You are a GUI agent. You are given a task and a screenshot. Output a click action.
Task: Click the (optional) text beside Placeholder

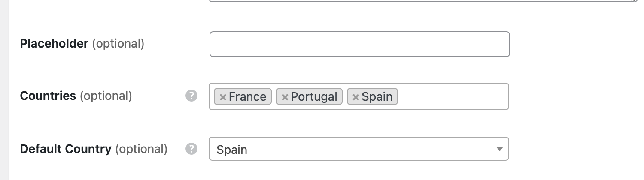pyautogui.click(x=118, y=44)
